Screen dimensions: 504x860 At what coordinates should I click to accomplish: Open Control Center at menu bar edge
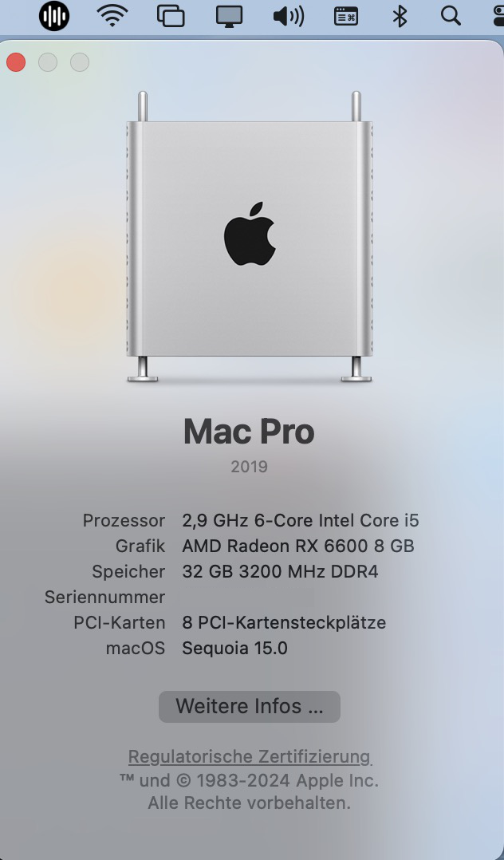[x=498, y=16]
